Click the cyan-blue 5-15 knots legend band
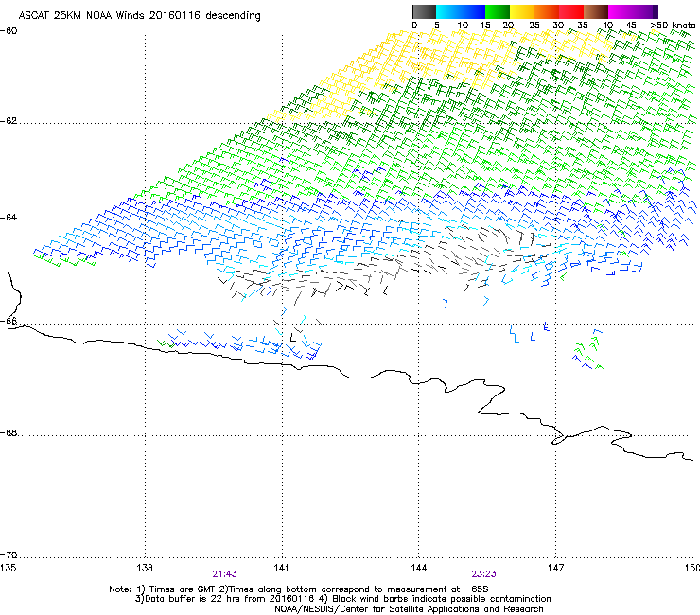Screen dimensions: 700x615 [x=461, y=11]
